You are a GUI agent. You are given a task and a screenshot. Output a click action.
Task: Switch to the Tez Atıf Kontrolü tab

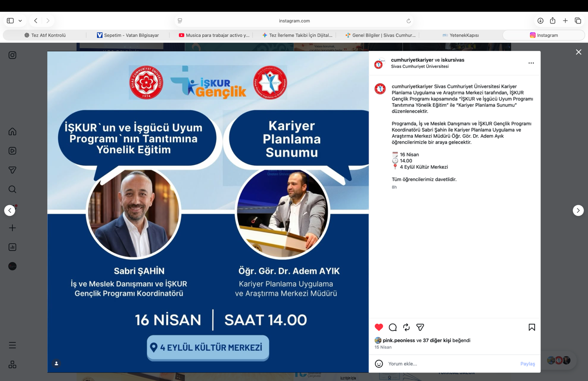pos(45,35)
